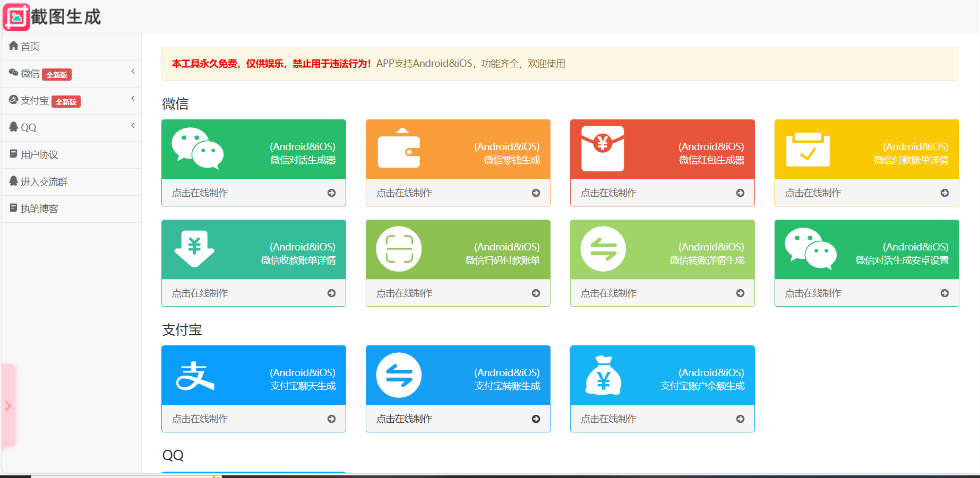Viewport: 980px width, 478px height.
Task: Click 点击在线制作 under 微信转账详情生成
Action: [662, 293]
